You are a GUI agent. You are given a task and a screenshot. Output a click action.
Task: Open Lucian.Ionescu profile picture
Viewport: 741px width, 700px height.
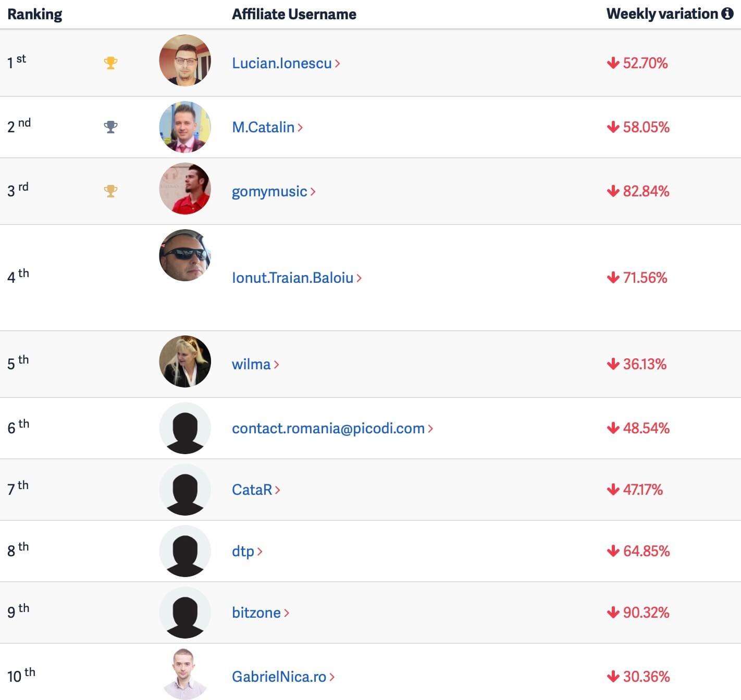point(185,60)
